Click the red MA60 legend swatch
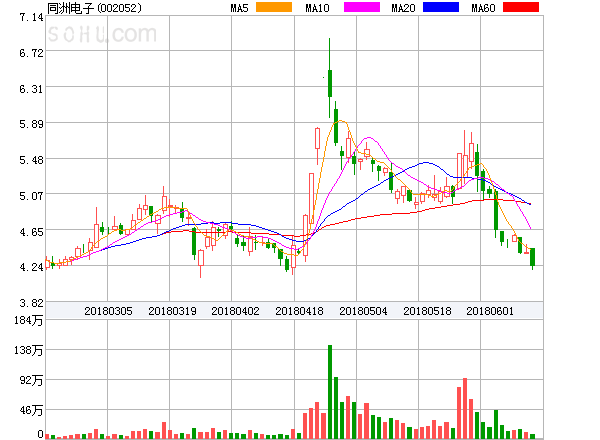The width and height of the screenshot is (600, 440). [521, 7]
